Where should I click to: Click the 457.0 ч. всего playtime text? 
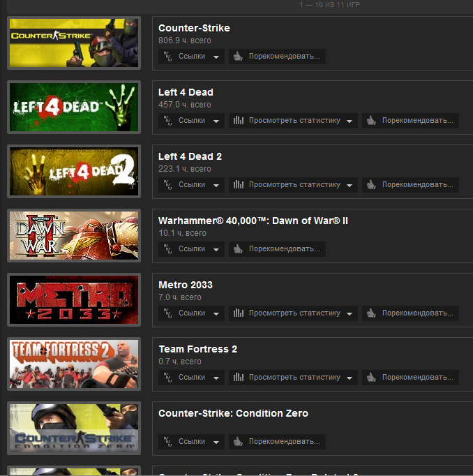click(x=185, y=105)
